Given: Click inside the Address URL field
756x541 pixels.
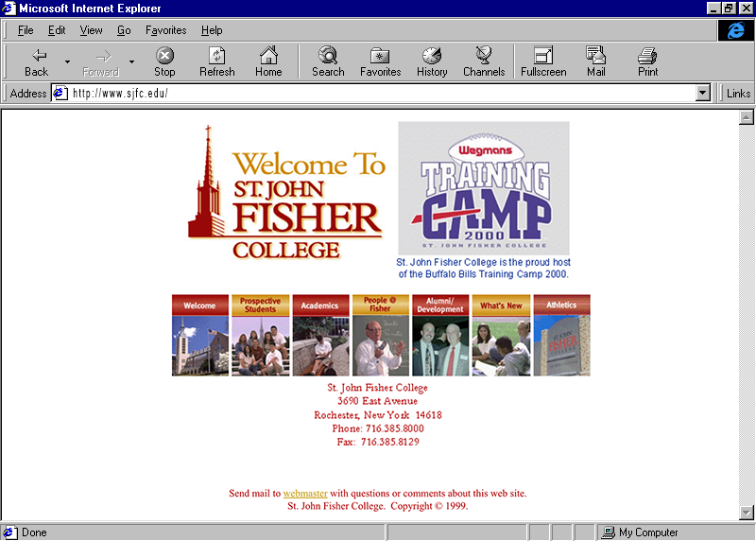Looking at the screenshot, I should (381, 93).
